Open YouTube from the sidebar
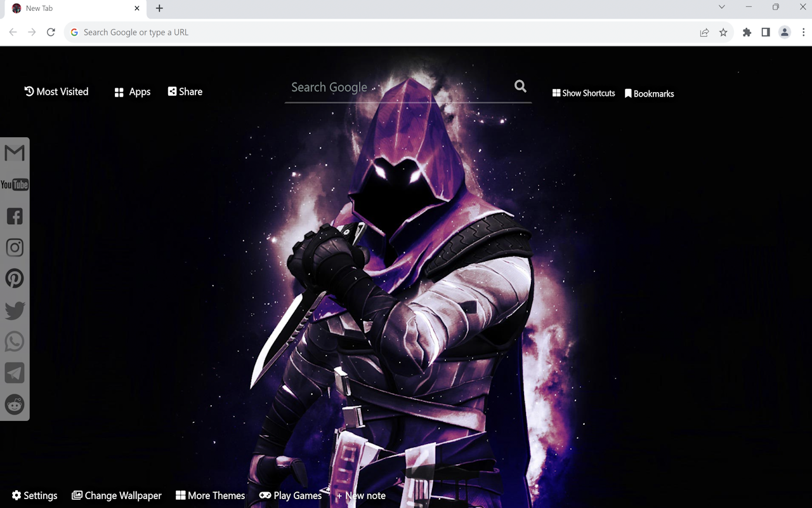 click(x=15, y=185)
